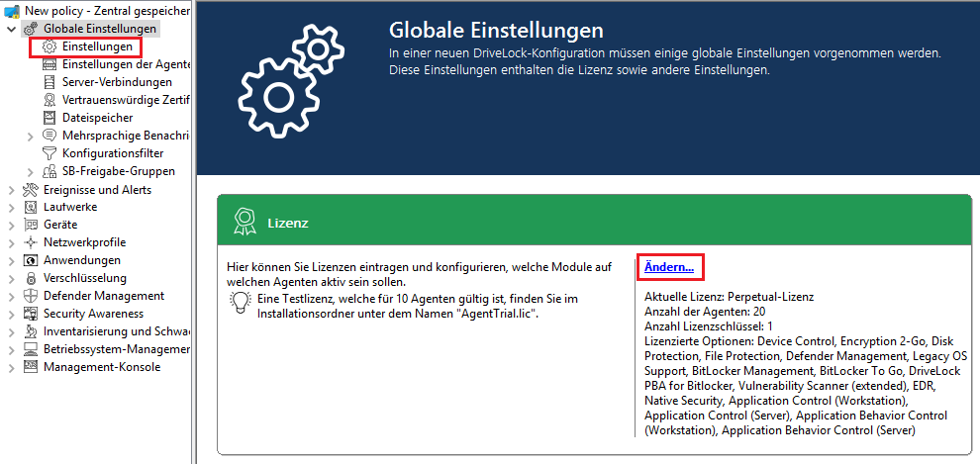Image resolution: width=980 pixels, height=464 pixels.
Task: Select Einstellungen der Agenten item
Action: pos(126,64)
